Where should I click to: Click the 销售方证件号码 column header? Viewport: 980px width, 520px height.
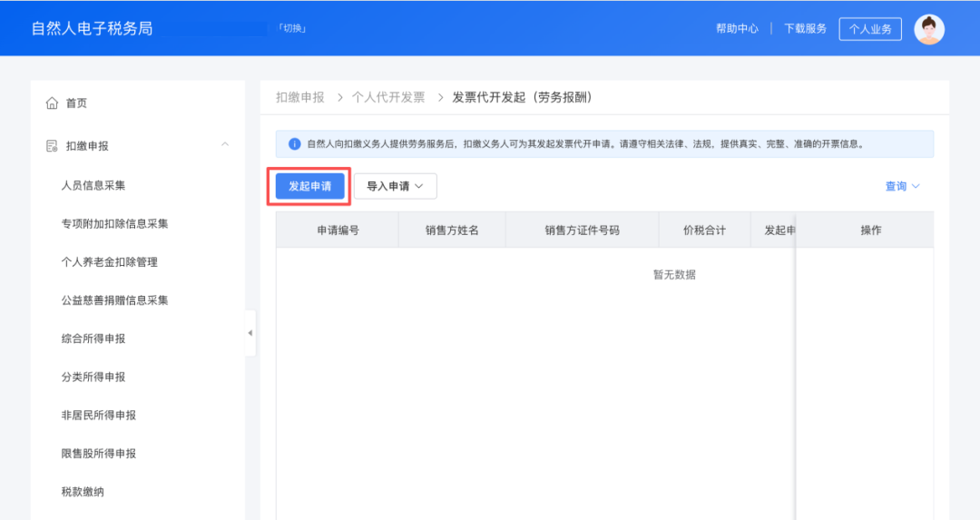click(582, 230)
